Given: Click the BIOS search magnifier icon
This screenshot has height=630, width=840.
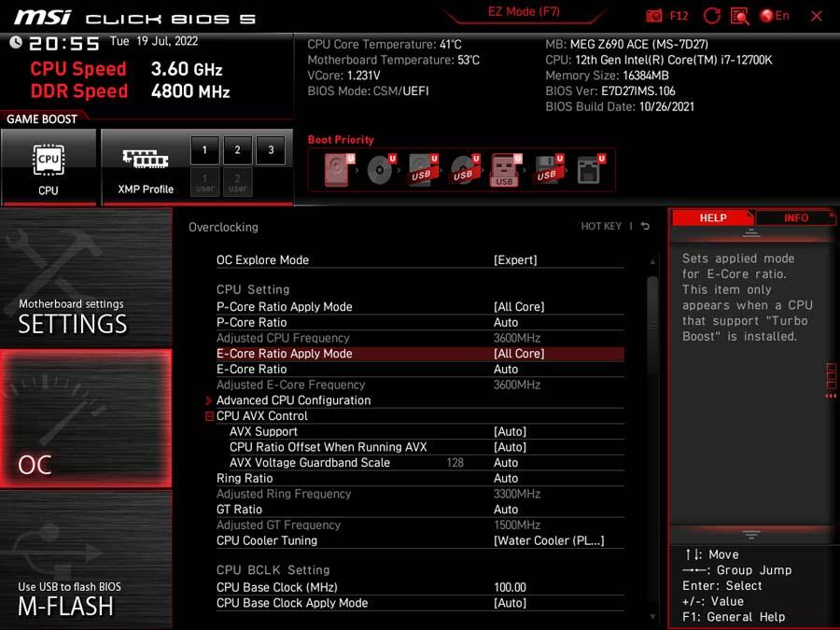Looking at the screenshot, I should coord(740,16).
